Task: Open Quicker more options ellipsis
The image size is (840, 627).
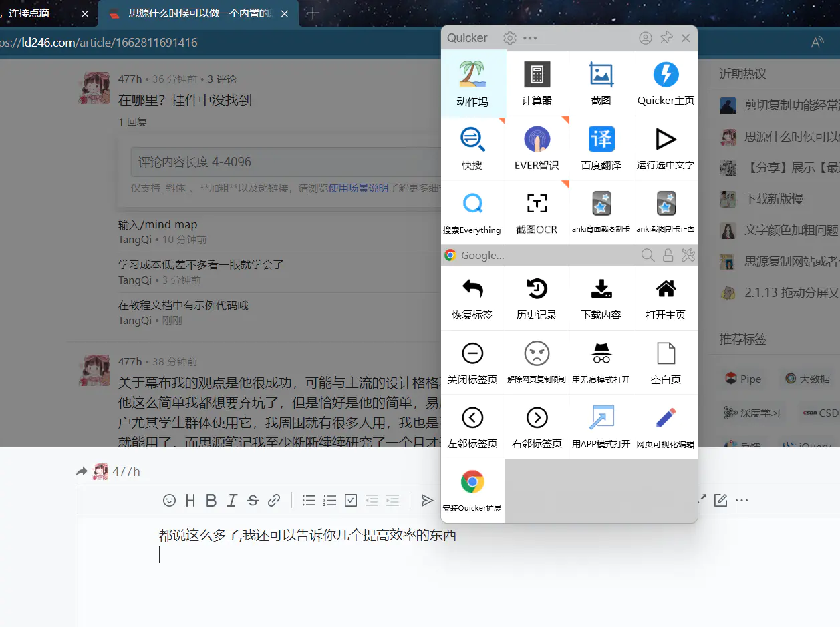Action: point(531,38)
